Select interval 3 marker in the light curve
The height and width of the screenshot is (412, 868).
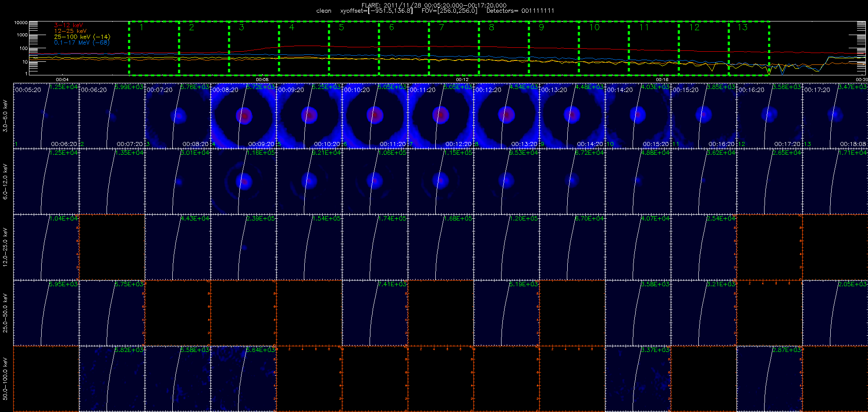(242, 27)
